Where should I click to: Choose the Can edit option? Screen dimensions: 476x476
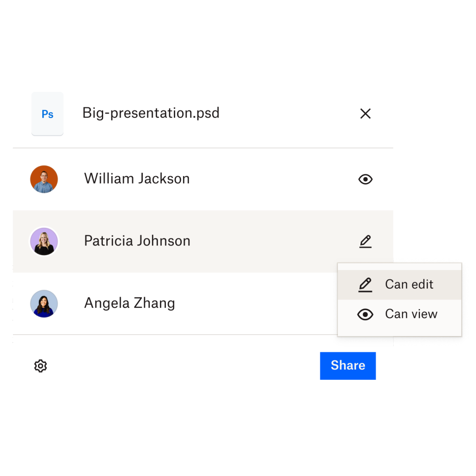[409, 284]
